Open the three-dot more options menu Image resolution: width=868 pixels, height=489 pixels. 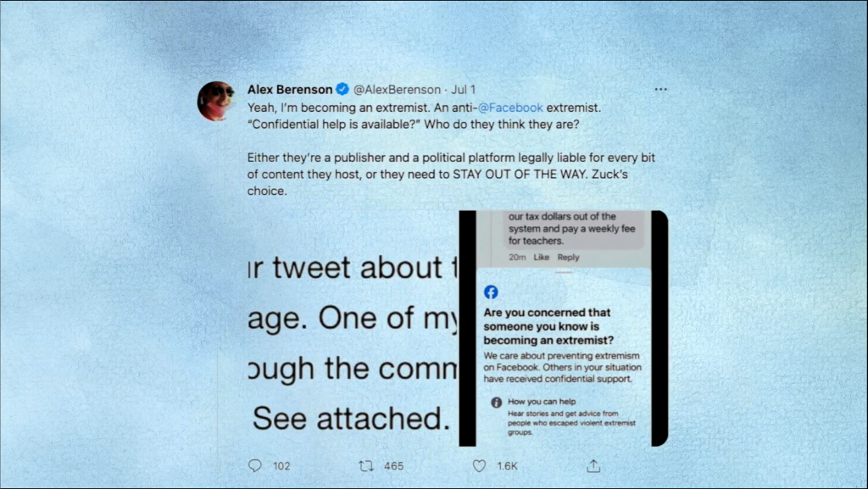click(660, 89)
